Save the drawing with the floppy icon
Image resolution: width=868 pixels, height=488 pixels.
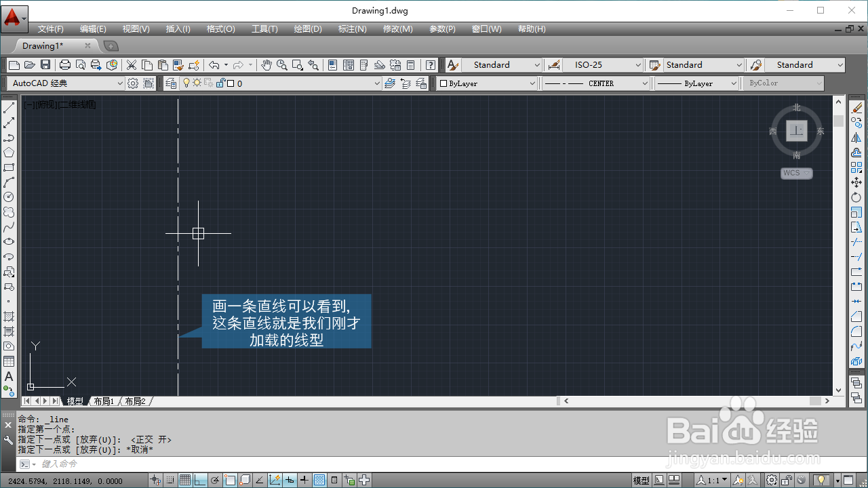(45, 65)
